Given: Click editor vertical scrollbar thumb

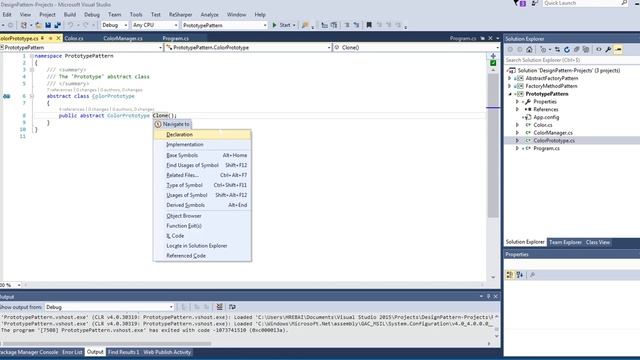Looking at the screenshot, I should [x=493, y=145].
